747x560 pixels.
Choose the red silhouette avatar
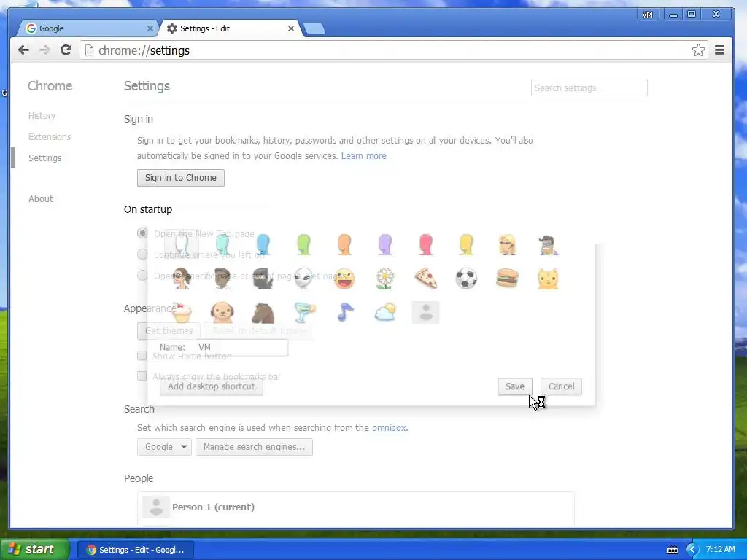tap(425, 245)
